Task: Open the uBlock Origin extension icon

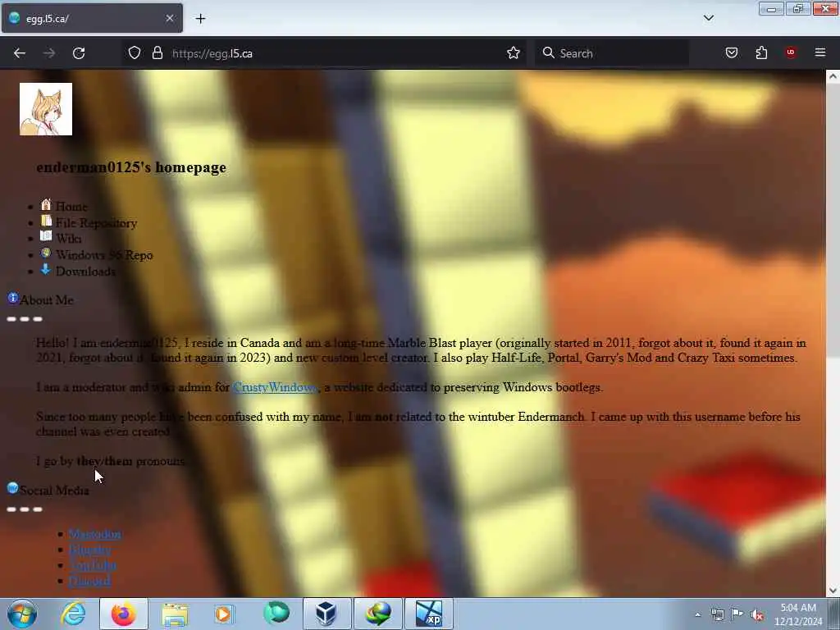Action: point(790,52)
